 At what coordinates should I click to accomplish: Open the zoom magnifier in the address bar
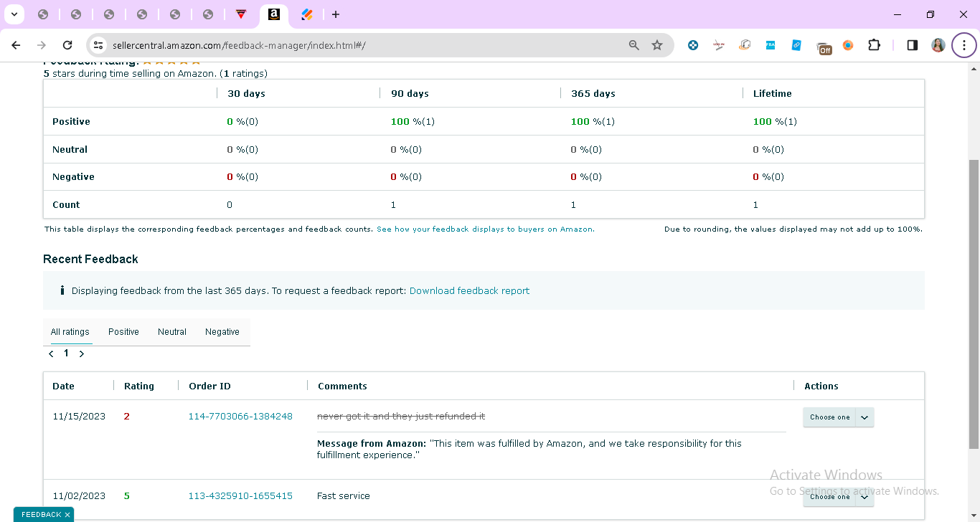[x=634, y=45]
